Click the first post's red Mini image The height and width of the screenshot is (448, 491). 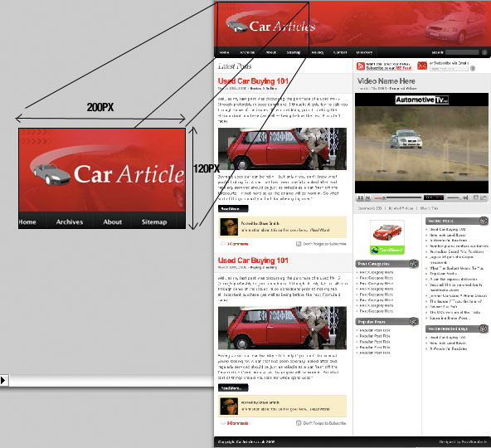tap(283, 149)
